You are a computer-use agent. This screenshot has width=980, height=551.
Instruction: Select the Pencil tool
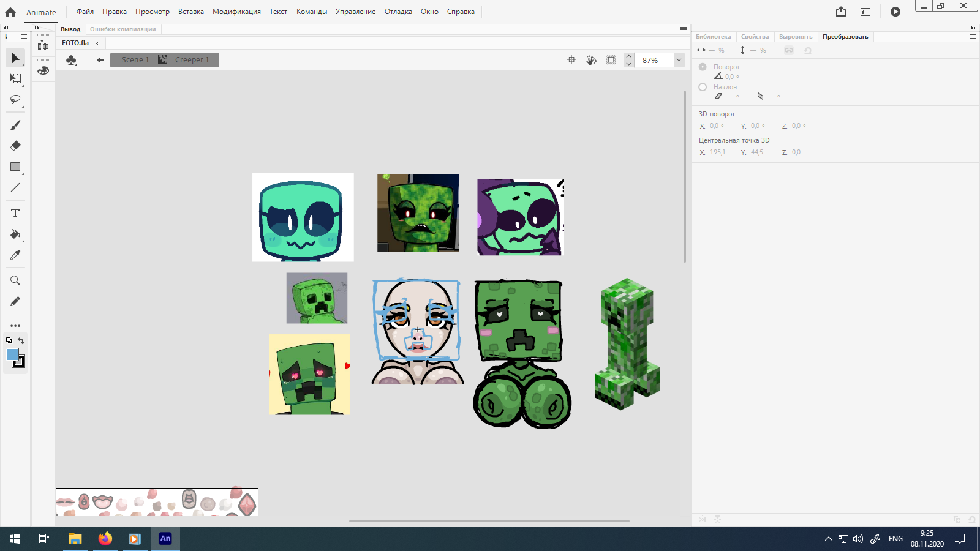pyautogui.click(x=15, y=301)
